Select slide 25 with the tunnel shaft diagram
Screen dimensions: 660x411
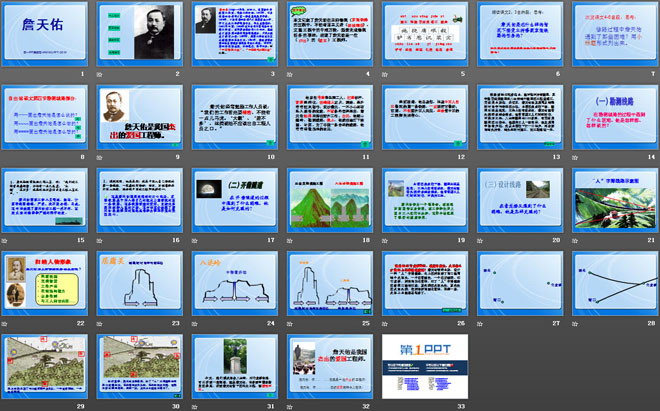pyautogui.click(x=327, y=281)
